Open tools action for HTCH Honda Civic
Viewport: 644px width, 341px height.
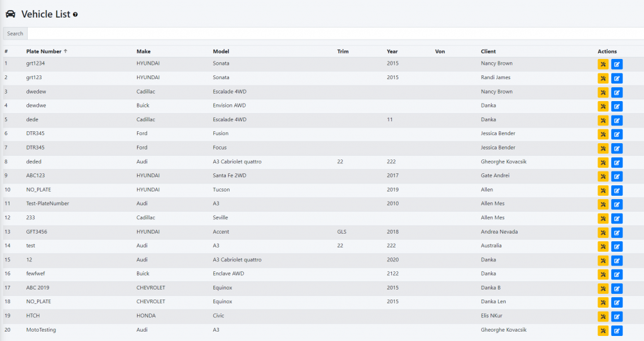coord(602,317)
